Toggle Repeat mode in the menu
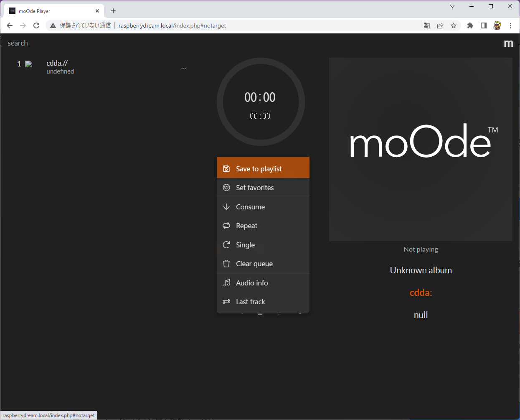The width and height of the screenshot is (520, 420). click(263, 226)
